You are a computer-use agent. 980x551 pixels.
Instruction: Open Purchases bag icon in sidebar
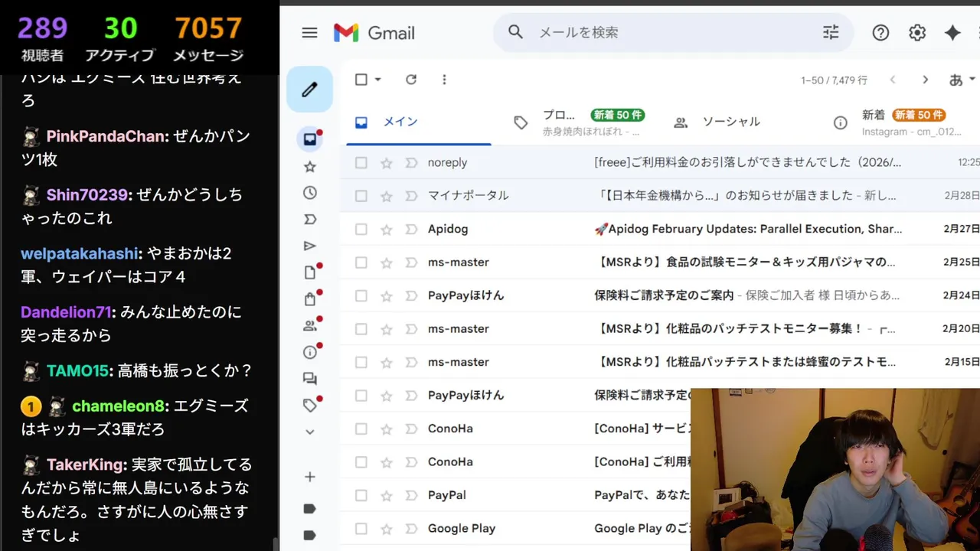point(310,299)
